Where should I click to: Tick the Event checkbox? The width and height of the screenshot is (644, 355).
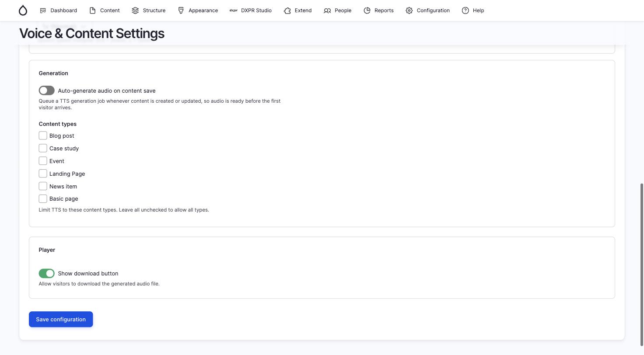pyautogui.click(x=43, y=161)
